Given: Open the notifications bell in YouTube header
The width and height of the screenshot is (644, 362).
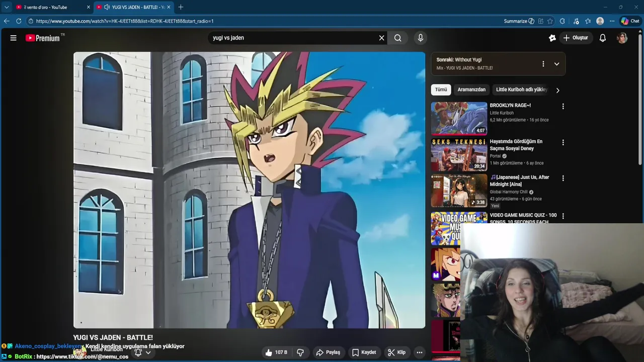Looking at the screenshot, I should tap(603, 38).
